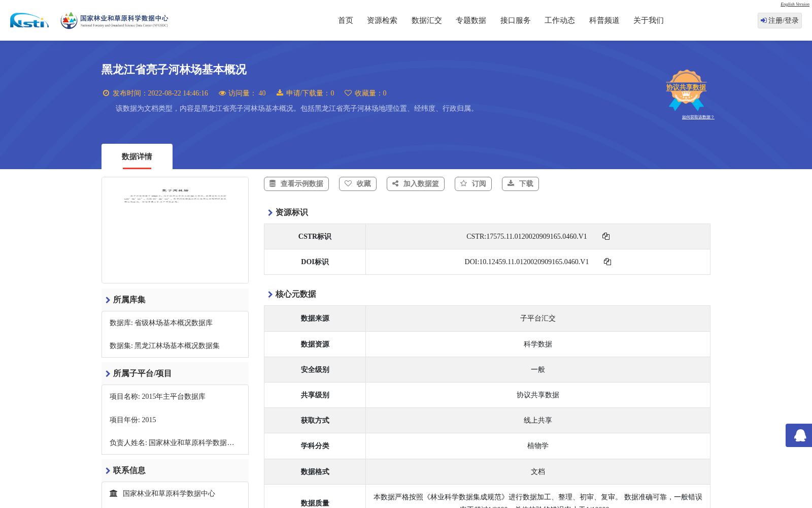
Task: Click the 安全级别 row label
Action: coord(315,370)
